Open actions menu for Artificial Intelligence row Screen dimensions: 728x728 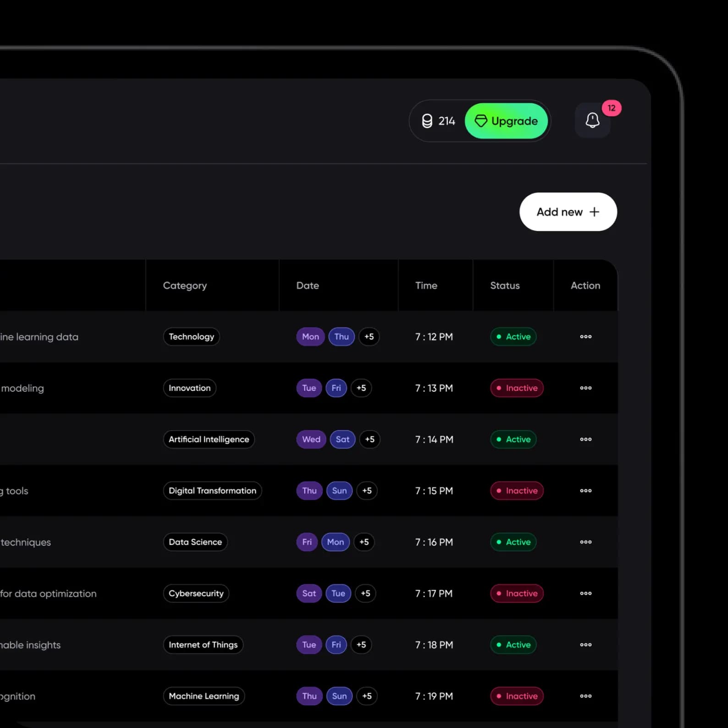pos(585,439)
